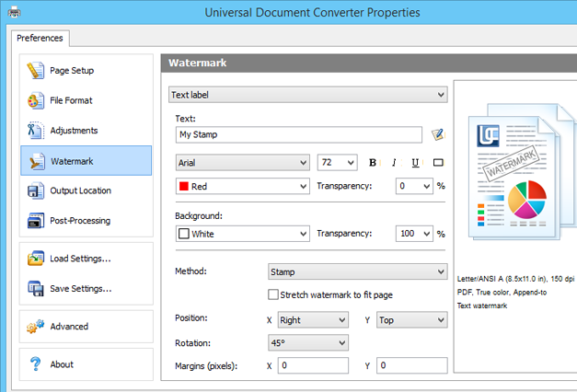Open the Position X Right dropdown
The height and width of the screenshot is (392, 577).
(313, 320)
